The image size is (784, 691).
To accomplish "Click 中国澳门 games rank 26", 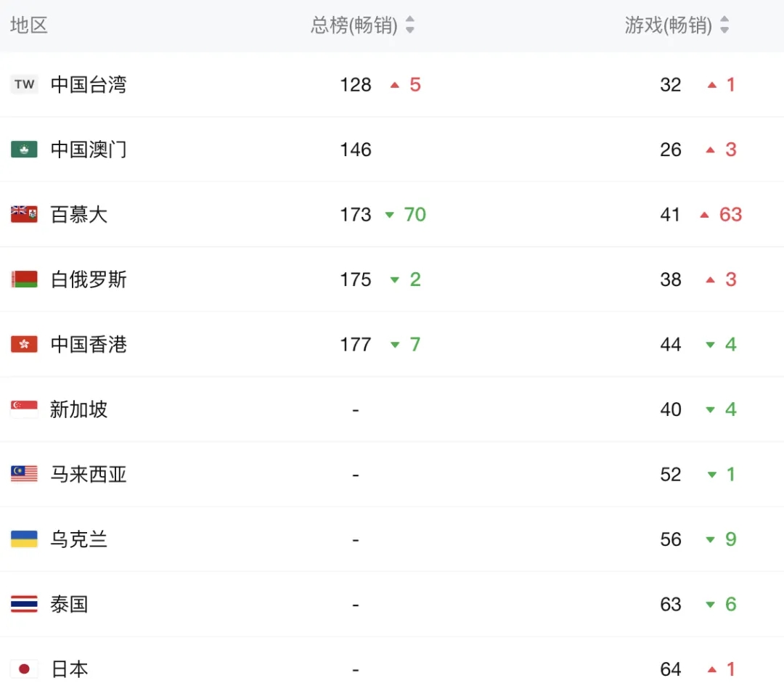I will 671,150.
